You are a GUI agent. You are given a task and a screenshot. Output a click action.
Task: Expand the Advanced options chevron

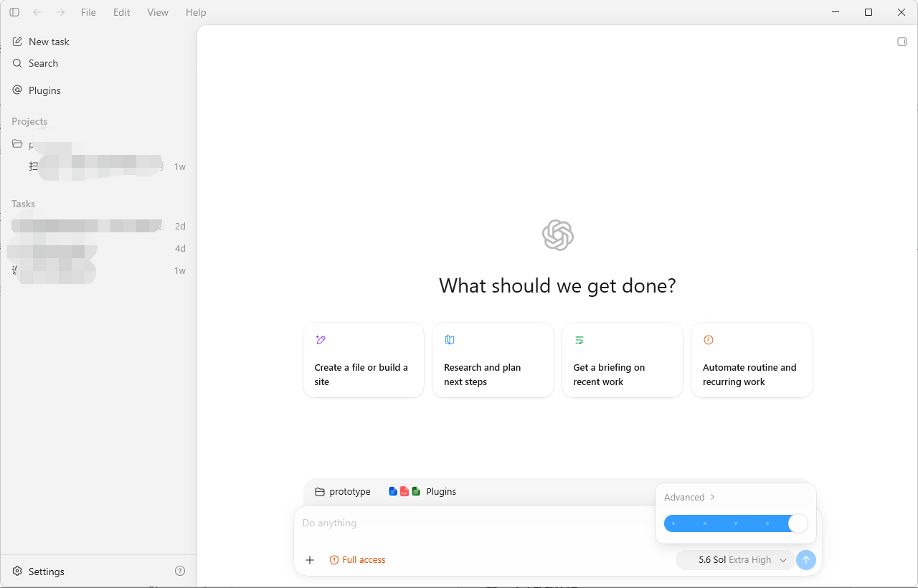[712, 497]
